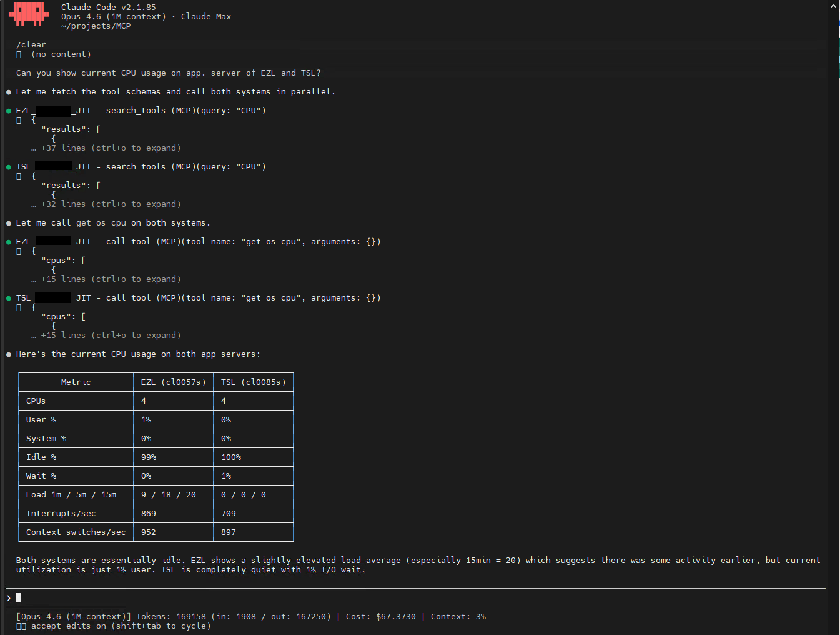Click the '(no content)' output line
Viewport: 840px width, 635px height.
coord(61,54)
